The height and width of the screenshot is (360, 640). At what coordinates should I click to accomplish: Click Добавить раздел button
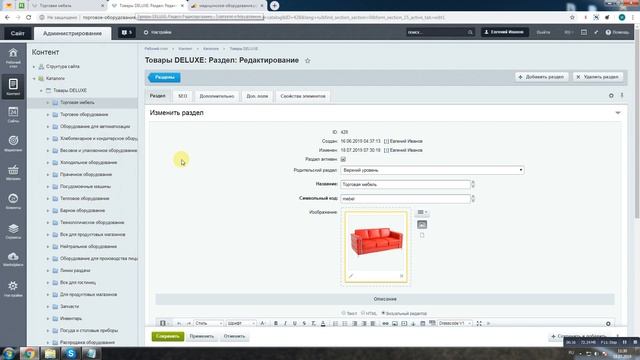(541, 77)
